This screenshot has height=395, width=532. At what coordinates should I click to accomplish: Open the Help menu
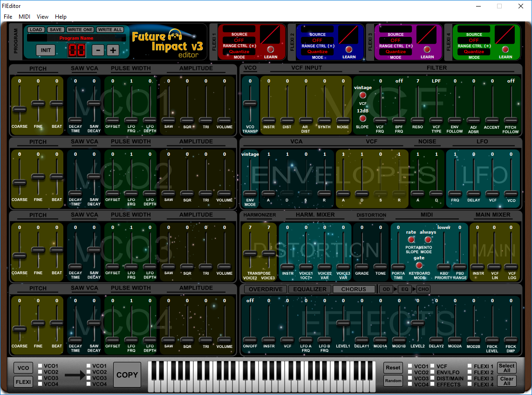pyautogui.click(x=61, y=17)
